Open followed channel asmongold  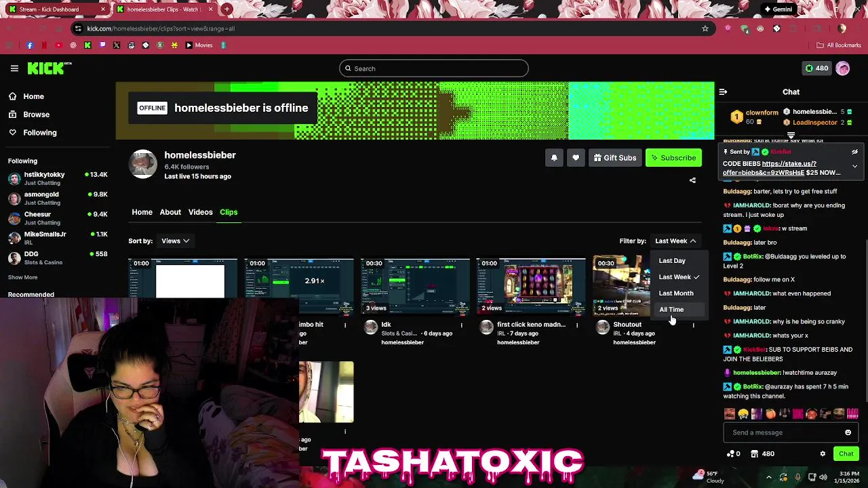[58, 199]
